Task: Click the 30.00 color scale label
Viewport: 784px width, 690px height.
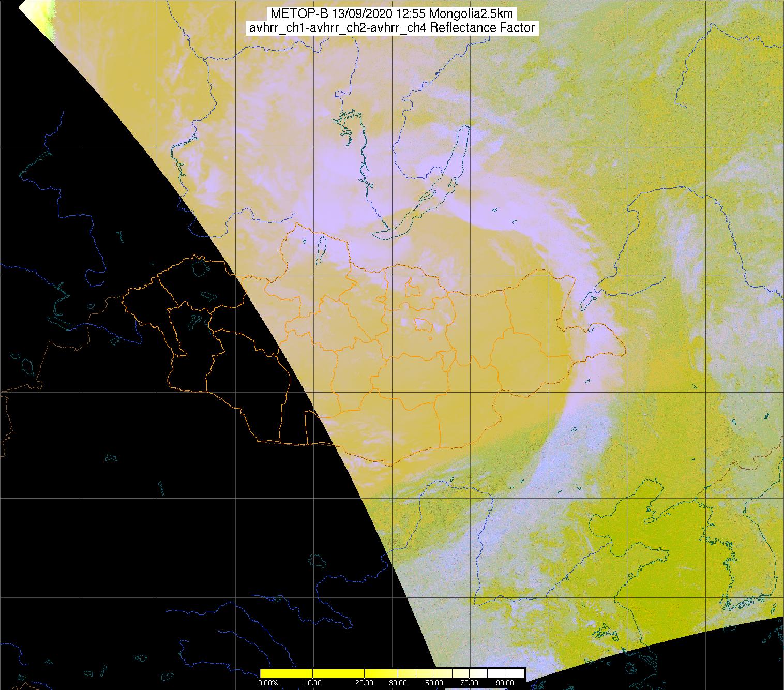Action: click(x=398, y=683)
